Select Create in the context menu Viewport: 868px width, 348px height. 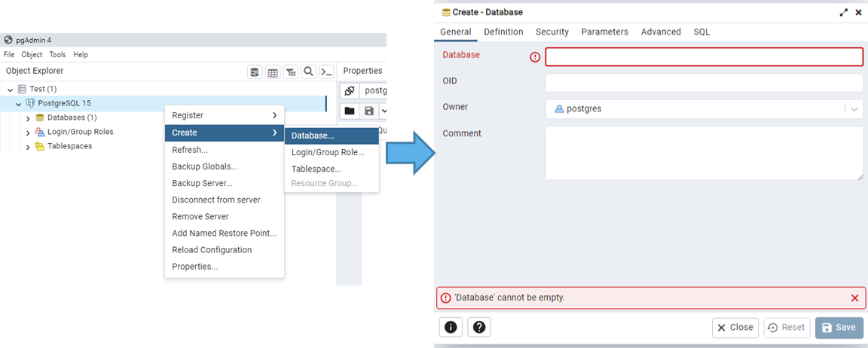pyautogui.click(x=225, y=133)
